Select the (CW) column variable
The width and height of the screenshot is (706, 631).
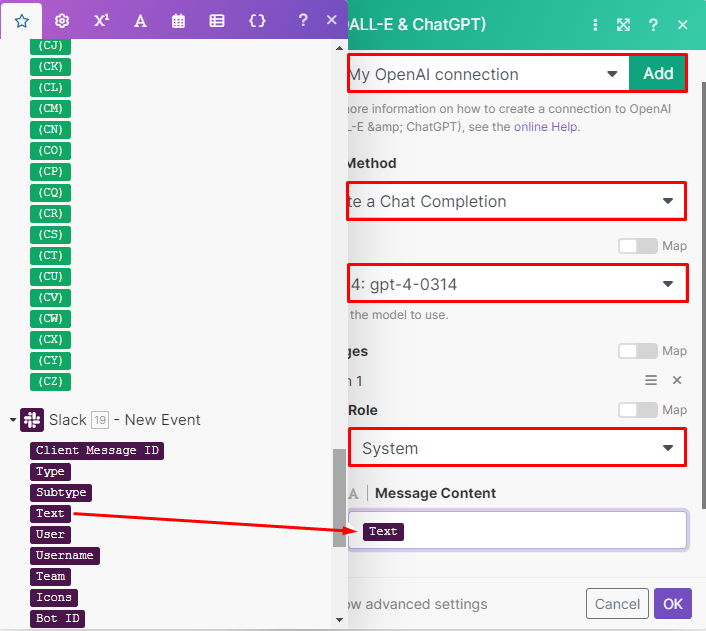(x=50, y=319)
